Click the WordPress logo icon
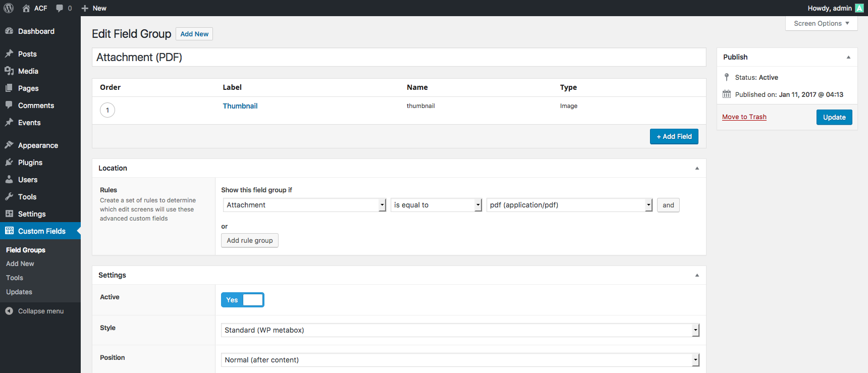 [9, 8]
